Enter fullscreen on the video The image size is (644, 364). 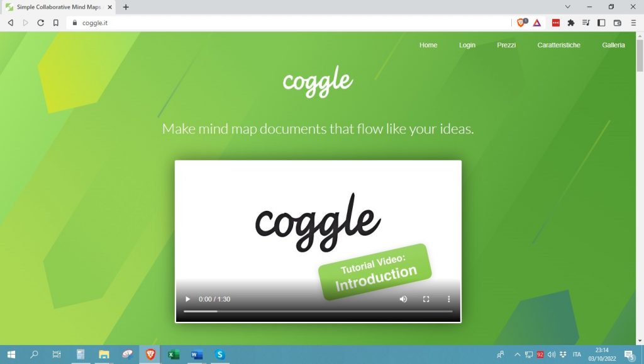[426, 299]
